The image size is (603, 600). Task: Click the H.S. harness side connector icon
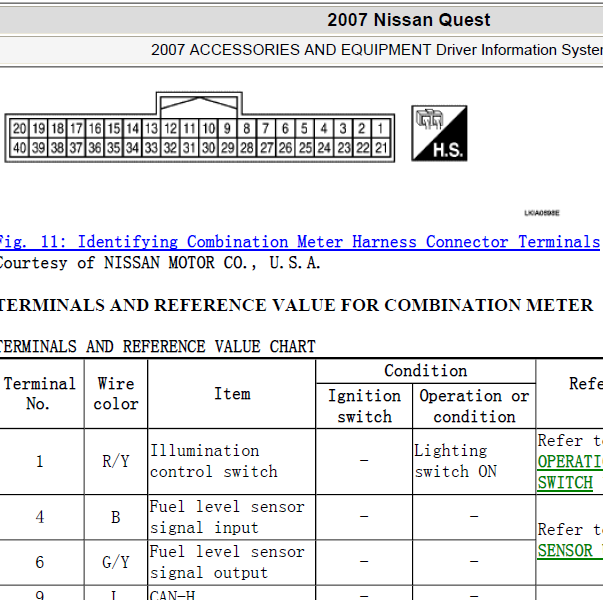[x=439, y=133]
